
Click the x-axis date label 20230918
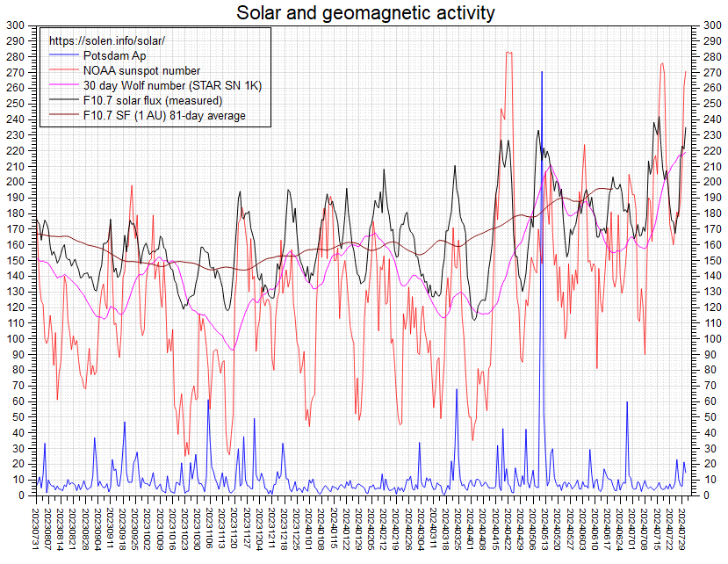click(x=123, y=529)
